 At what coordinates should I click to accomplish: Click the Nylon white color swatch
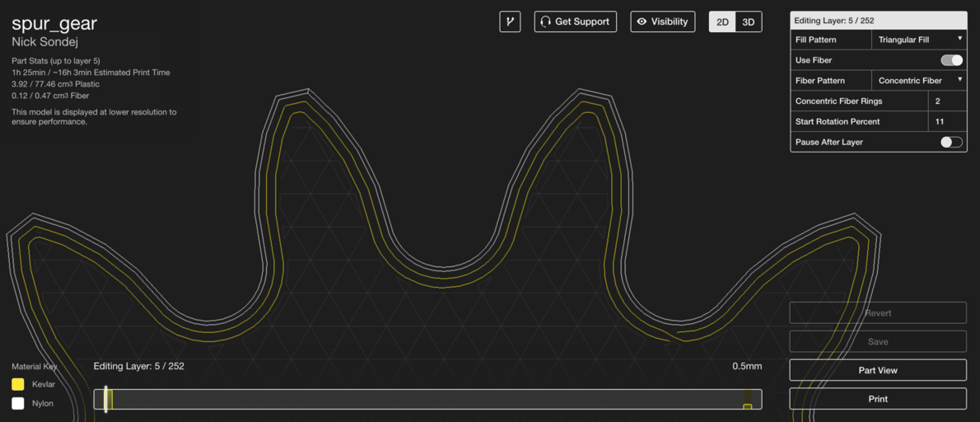[18, 403]
